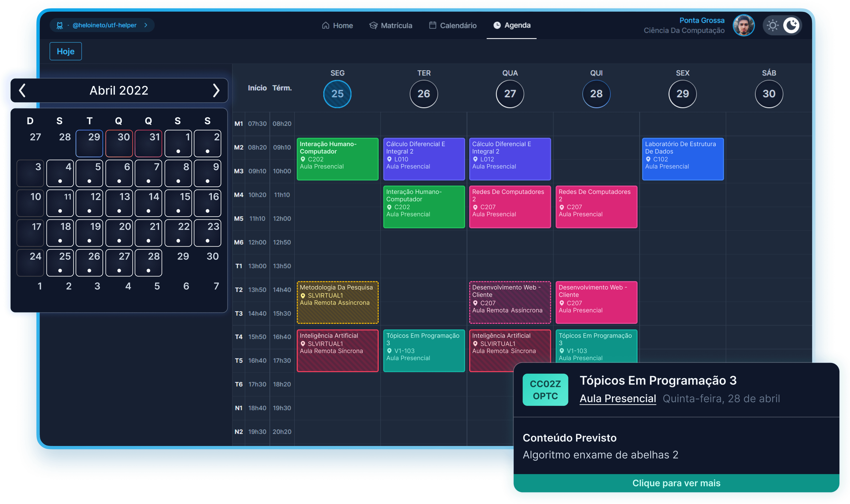Click the Hoje button
Image resolution: width=850 pixels, height=504 pixels.
pyautogui.click(x=65, y=51)
